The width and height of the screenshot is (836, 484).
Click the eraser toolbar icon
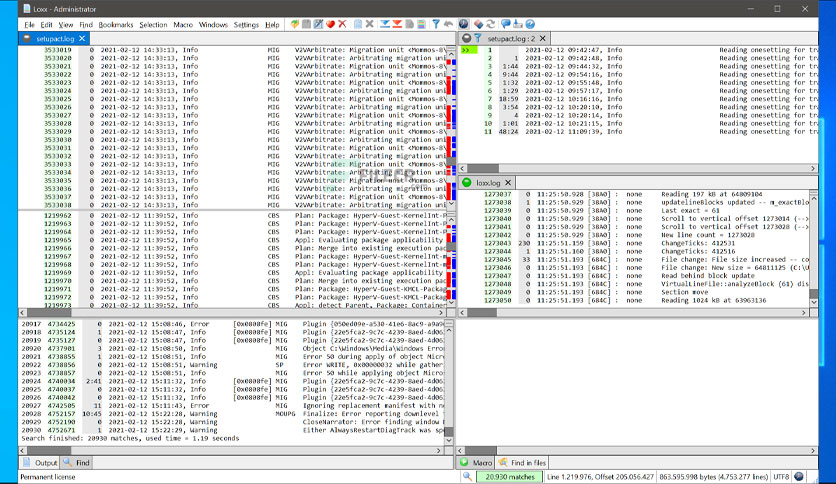478,24
